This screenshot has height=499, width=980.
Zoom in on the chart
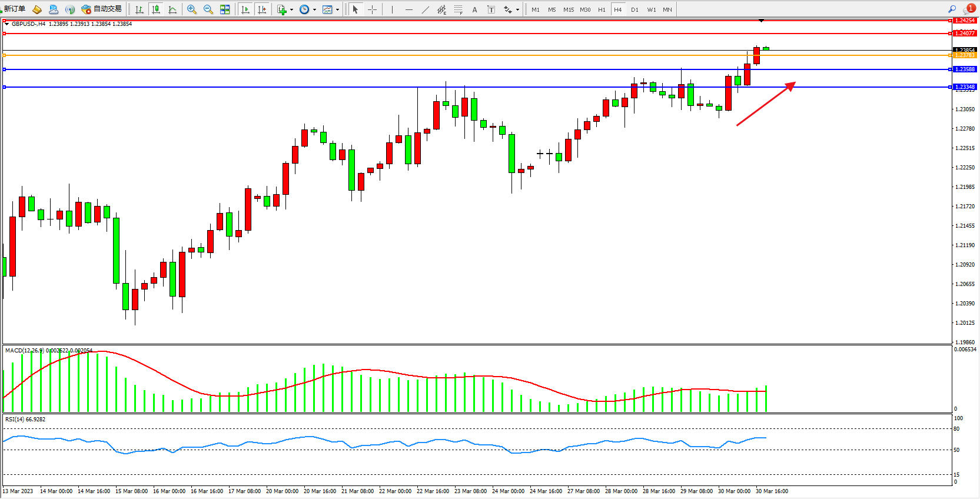tap(192, 9)
